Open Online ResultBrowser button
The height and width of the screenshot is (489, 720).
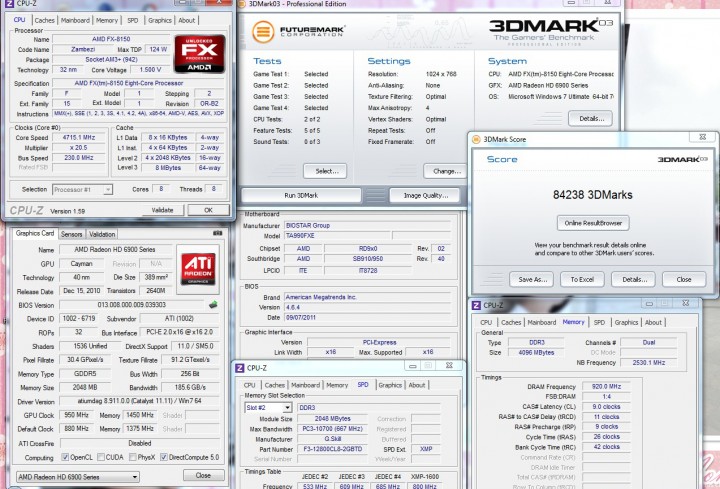click(x=593, y=223)
